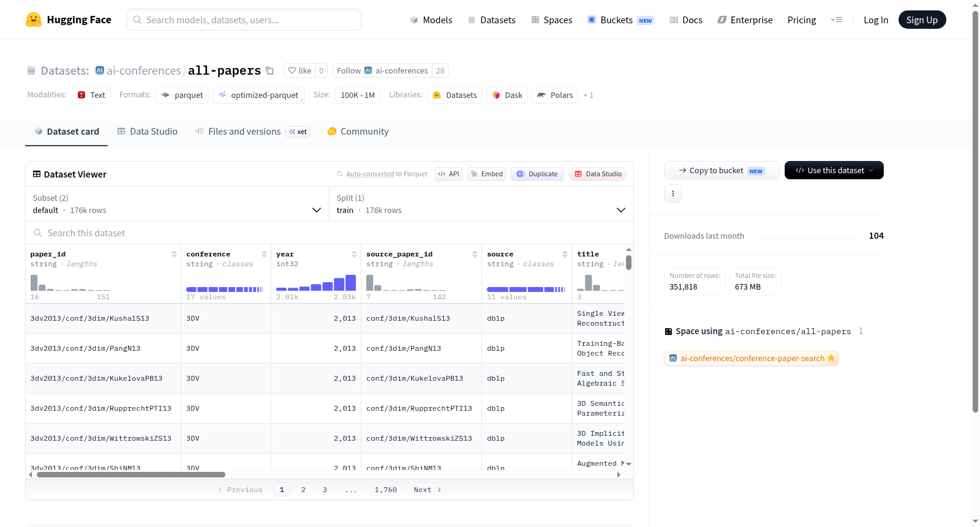Click the Text modality tag
Screen dimensions: 980x527
91,95
